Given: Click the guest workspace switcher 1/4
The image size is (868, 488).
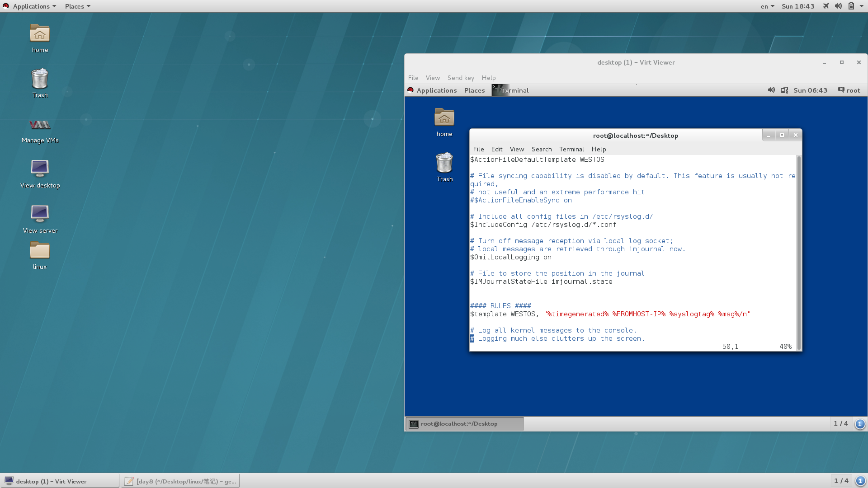Looking at the screenshot, I should pos(840,423).
